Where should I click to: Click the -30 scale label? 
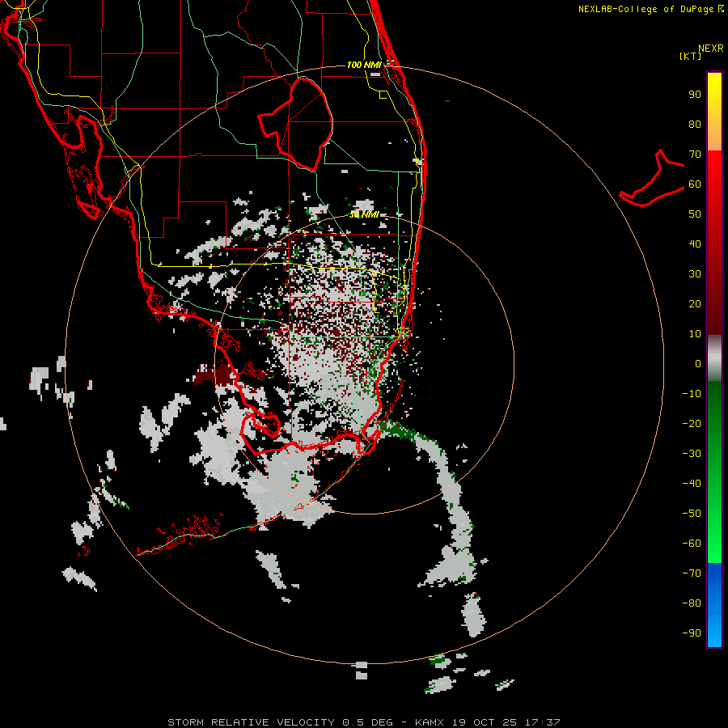coord(692,454)
